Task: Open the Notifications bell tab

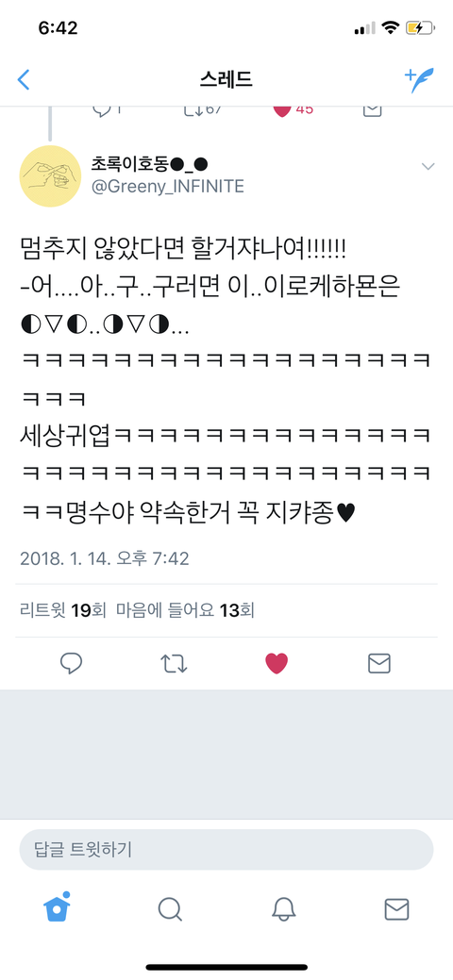Action: coord(283,909)
